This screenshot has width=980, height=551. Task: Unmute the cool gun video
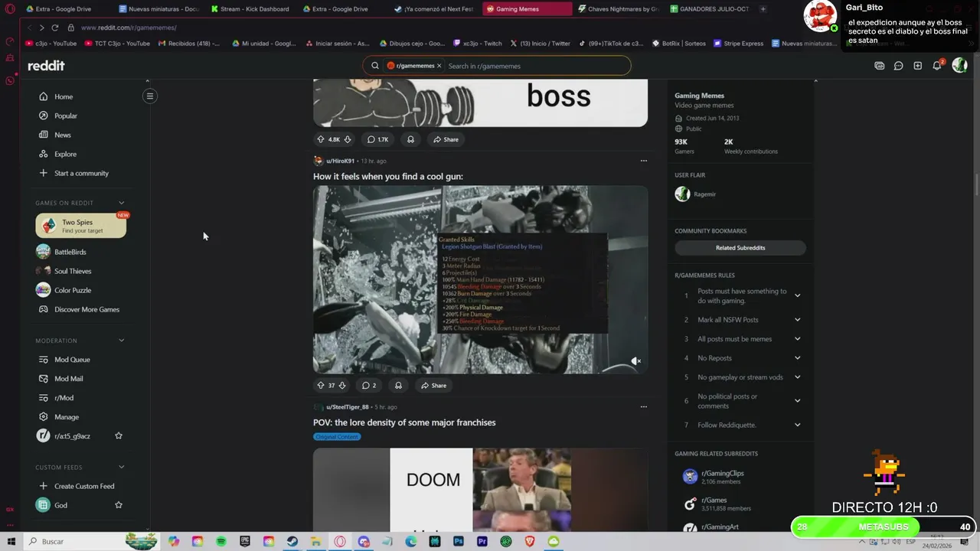click(x=635, y=361)
